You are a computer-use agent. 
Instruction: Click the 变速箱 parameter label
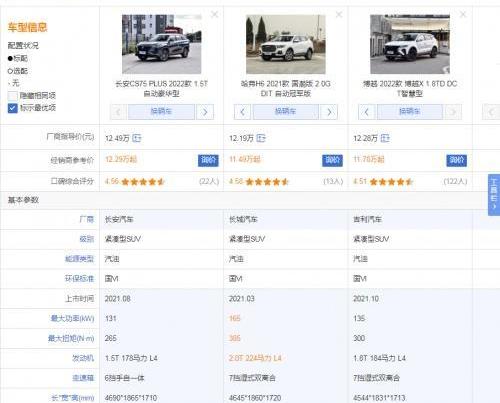pos(83,378)
